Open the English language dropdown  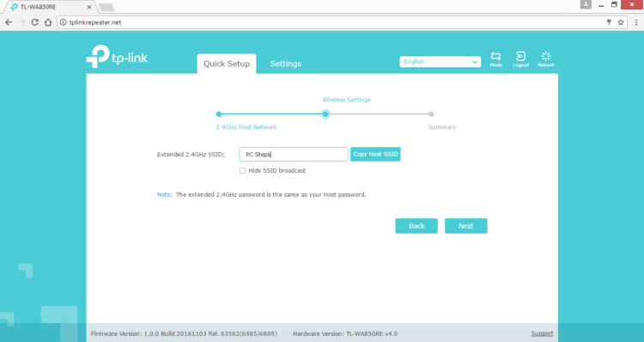440,62
